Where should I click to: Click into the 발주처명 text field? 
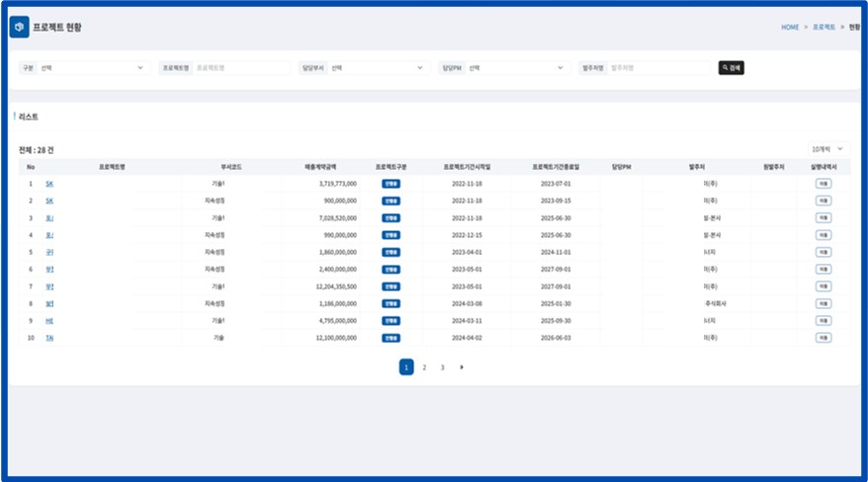[659, 68]
